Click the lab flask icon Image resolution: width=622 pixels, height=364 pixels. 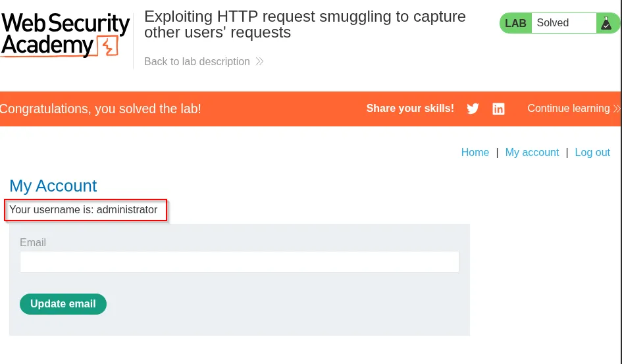pyautogui.click(x=606, y=23)
